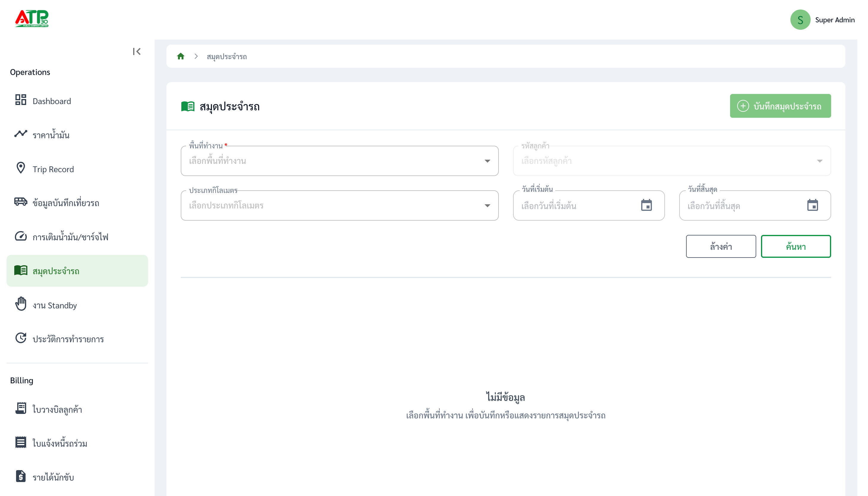Click the van icon for trip log data
This screenshot has width=868, height=496.
point(21,202)
